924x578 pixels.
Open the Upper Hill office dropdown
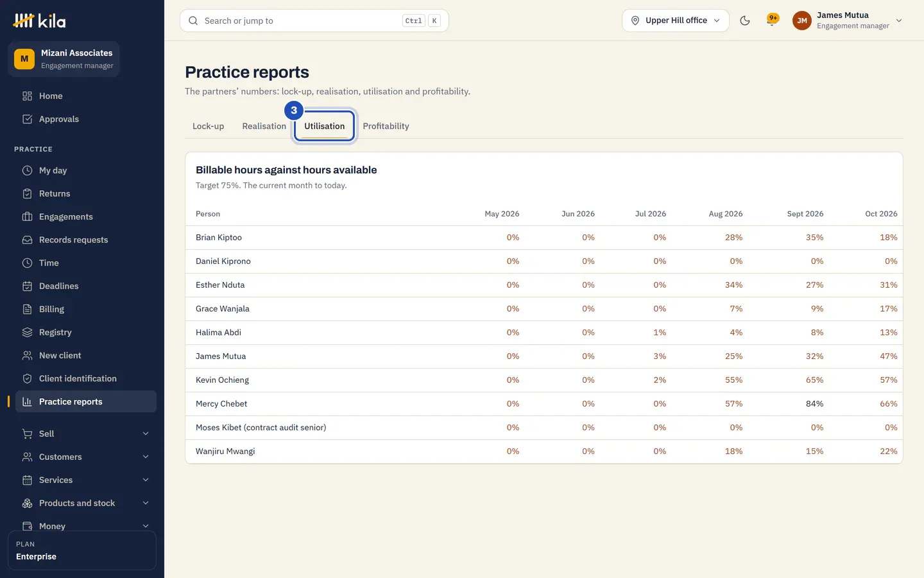(x=676, y=21)
